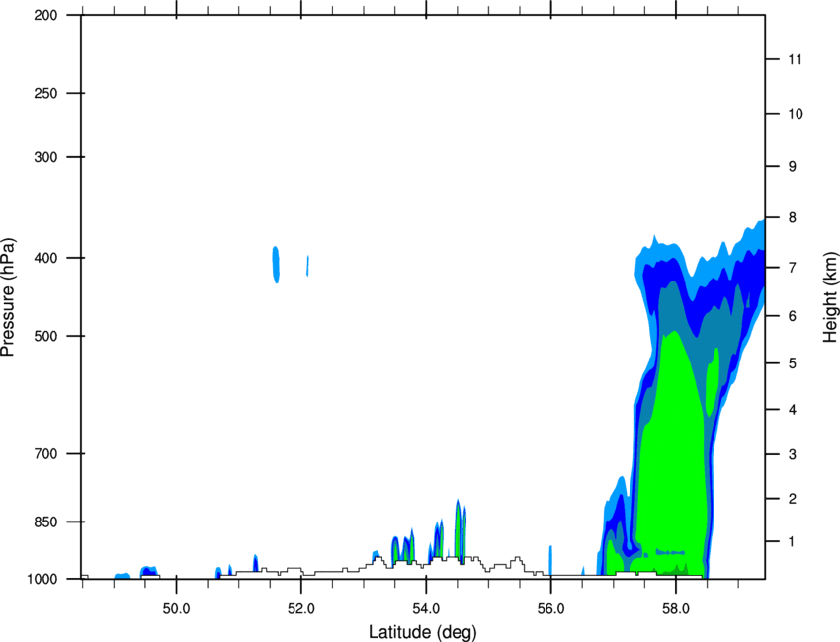Click the 58.0 latitude tick label
Screen dimensions: 840x642
coord(676,609)
